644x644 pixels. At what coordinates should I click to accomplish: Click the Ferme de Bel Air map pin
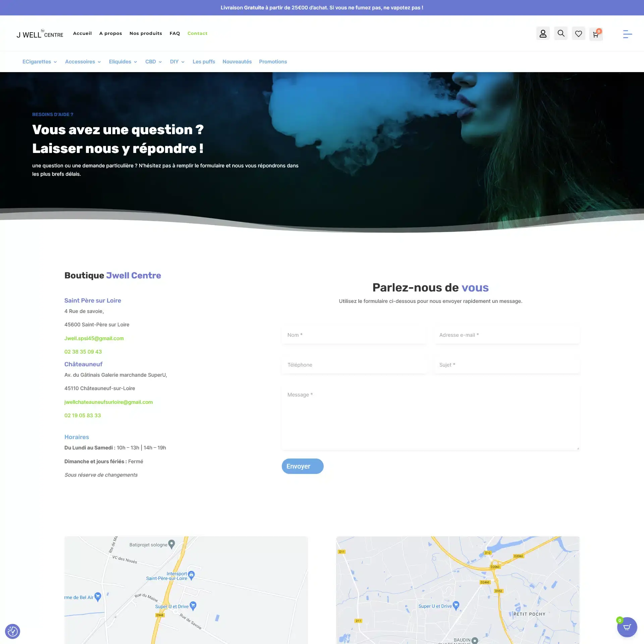[98, 597]
